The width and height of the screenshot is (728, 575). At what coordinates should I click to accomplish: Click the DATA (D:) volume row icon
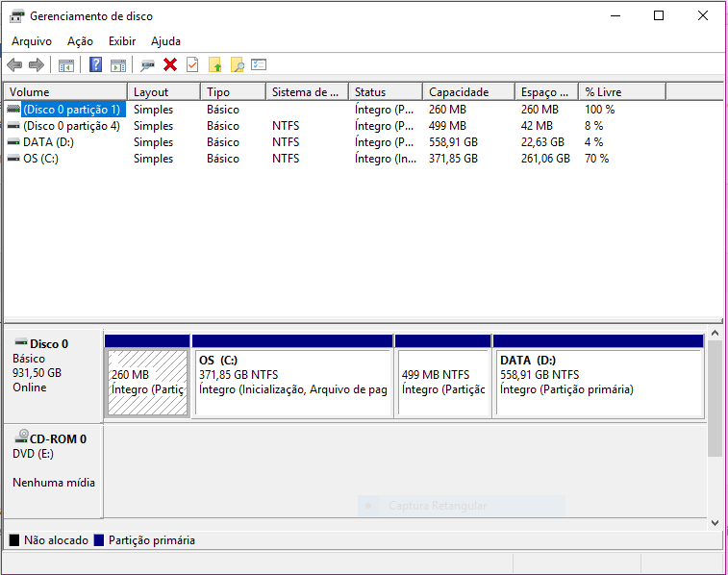tap(13, 142)
